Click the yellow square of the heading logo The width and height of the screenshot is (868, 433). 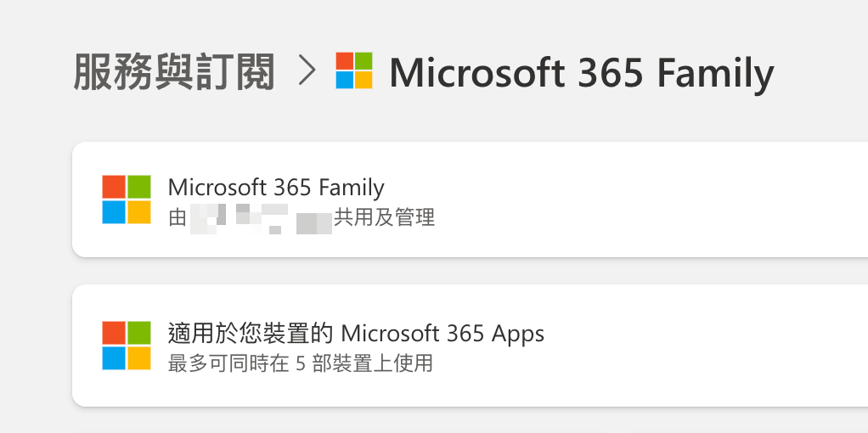364,80
